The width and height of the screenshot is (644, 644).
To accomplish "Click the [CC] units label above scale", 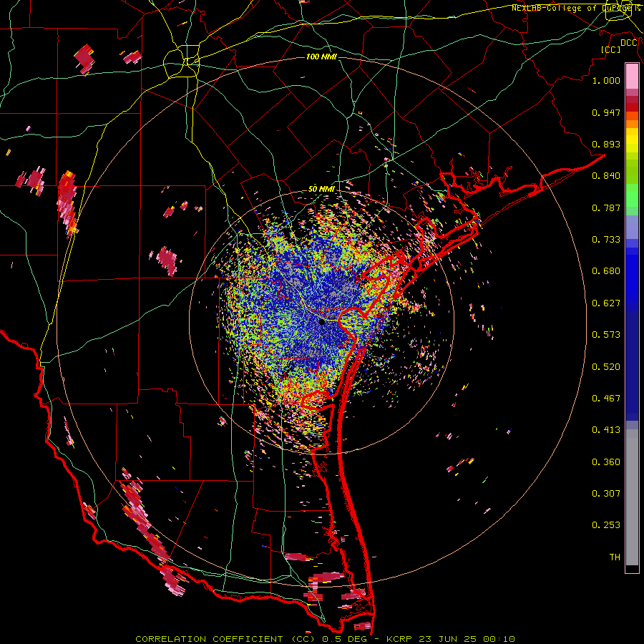I will tap(610, 49).
